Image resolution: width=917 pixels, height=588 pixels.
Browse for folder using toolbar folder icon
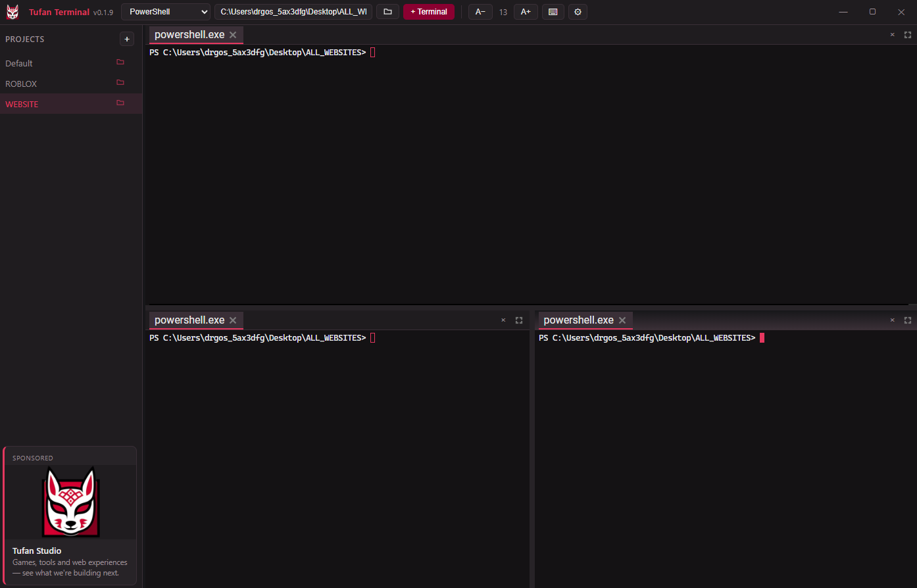tap(387, 12)
